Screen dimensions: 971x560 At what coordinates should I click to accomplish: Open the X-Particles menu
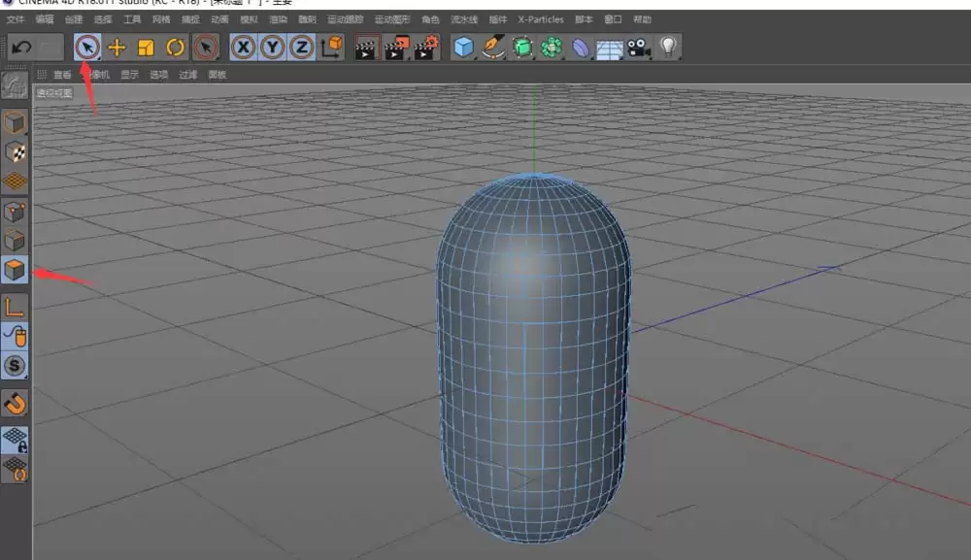[x=541, y=18]
